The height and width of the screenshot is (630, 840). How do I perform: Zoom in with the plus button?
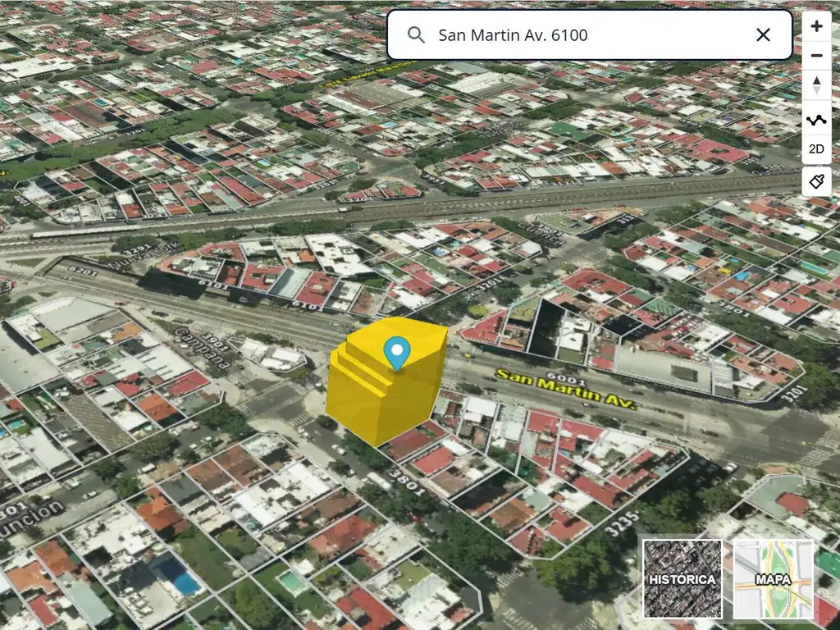[x=816, y=25]
